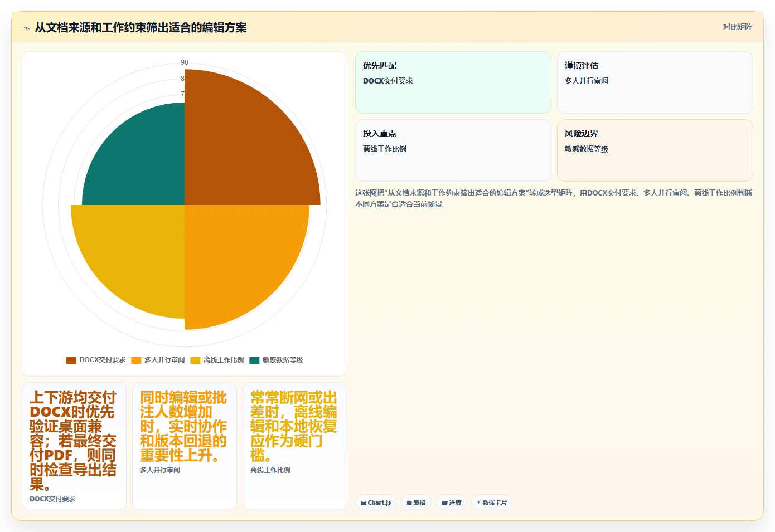Click the card beginning 同时编辑或批注人数增加

pyautogui.click(x=185, y=446)
